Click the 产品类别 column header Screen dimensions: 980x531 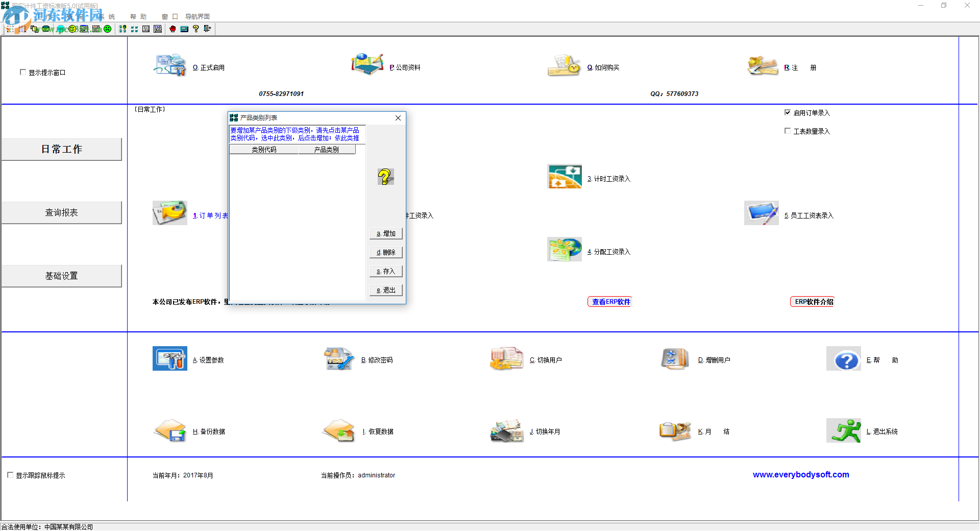point(327,150)
